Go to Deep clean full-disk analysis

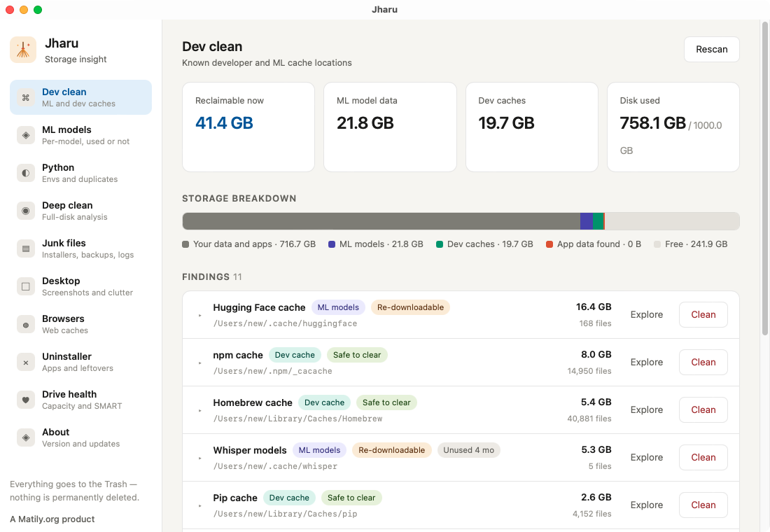(81, 211)
